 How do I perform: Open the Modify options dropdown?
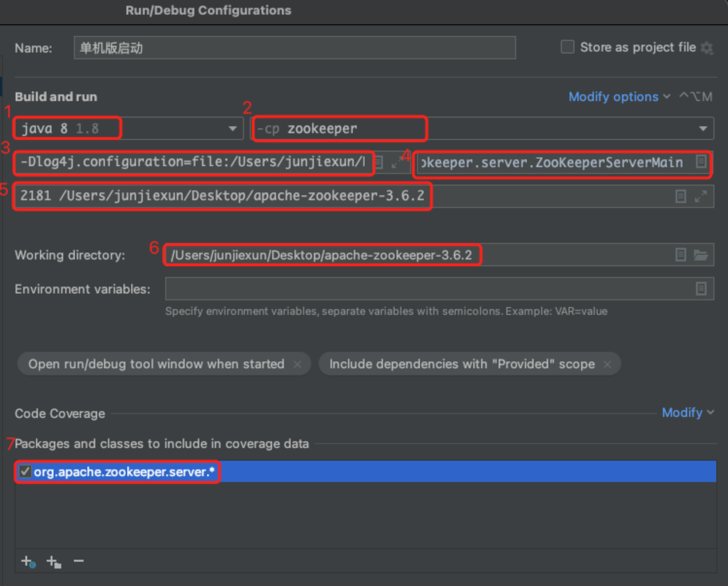[619, 97]
